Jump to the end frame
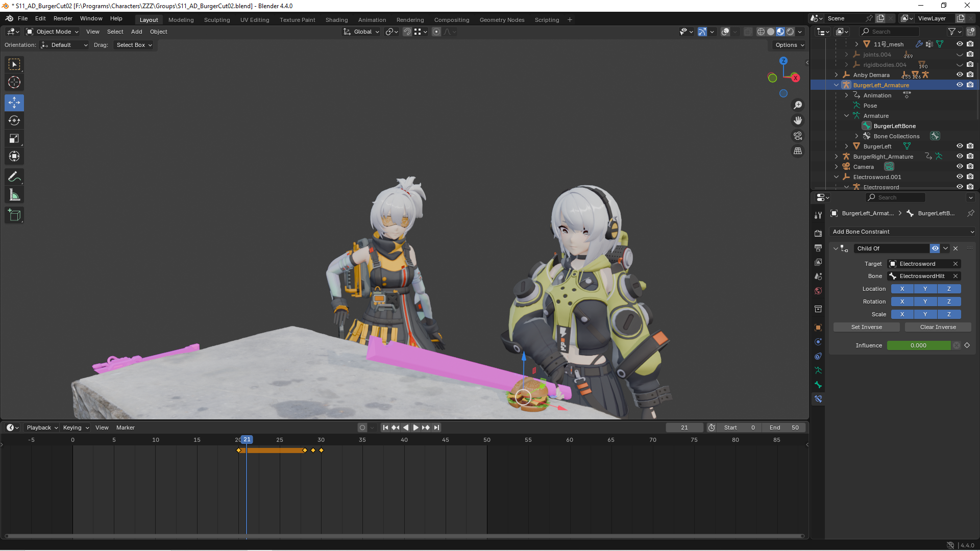980x551 pixels. 436,428
